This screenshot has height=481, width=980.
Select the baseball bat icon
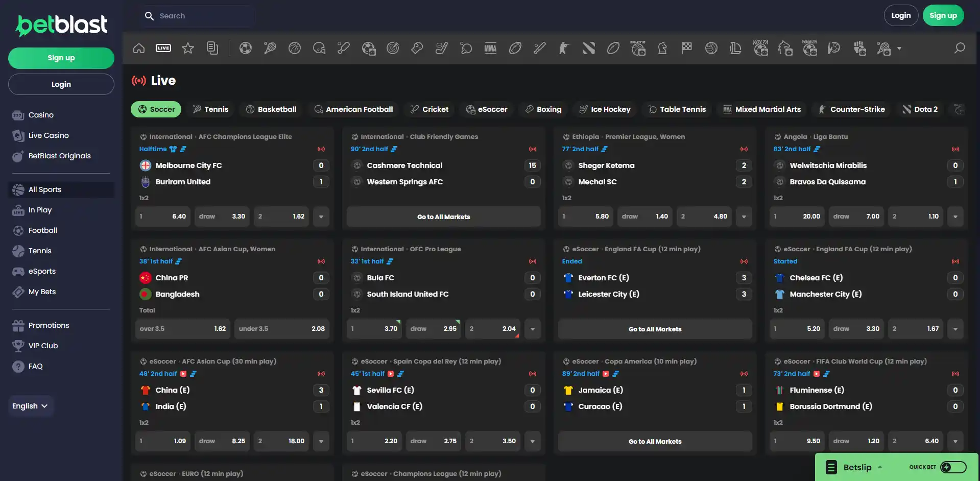click(x=540, y=48)
